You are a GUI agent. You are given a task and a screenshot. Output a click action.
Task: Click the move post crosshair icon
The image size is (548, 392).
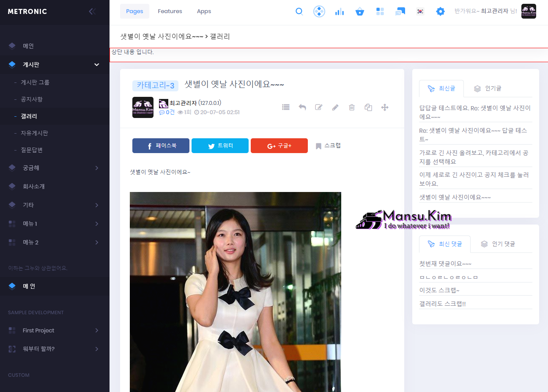coord(385,107)
